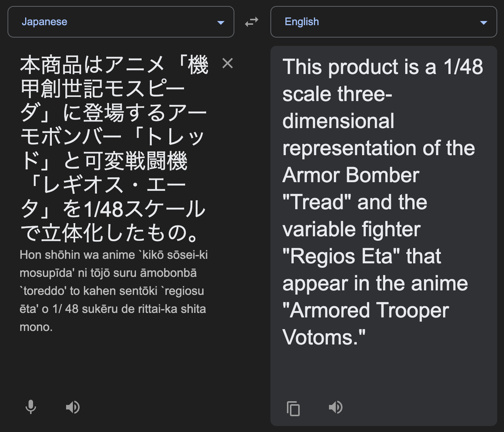This screenshot has height=432, width=504.
Task: Click the romaji word "mono."
Action: (36, 327)
